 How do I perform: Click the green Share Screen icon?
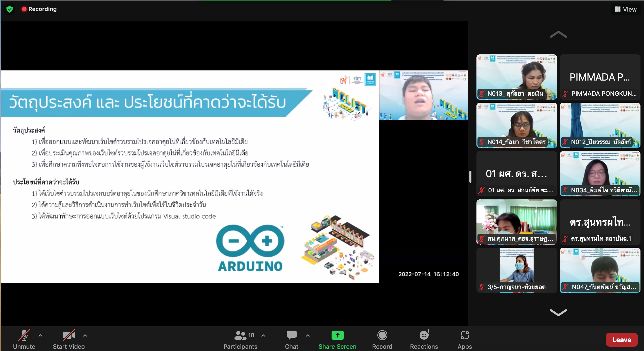click(x=337, y=335)
